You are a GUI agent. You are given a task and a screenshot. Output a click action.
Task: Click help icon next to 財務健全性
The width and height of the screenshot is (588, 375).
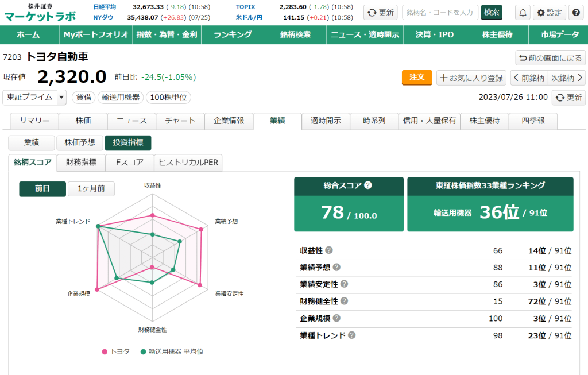344,301
